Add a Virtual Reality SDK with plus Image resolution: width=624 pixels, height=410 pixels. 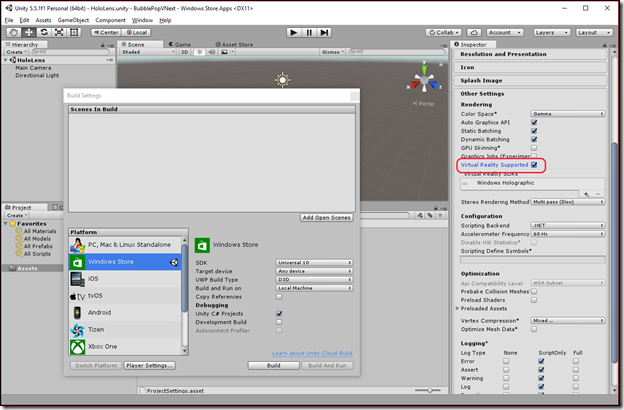(x=586, y=194)
